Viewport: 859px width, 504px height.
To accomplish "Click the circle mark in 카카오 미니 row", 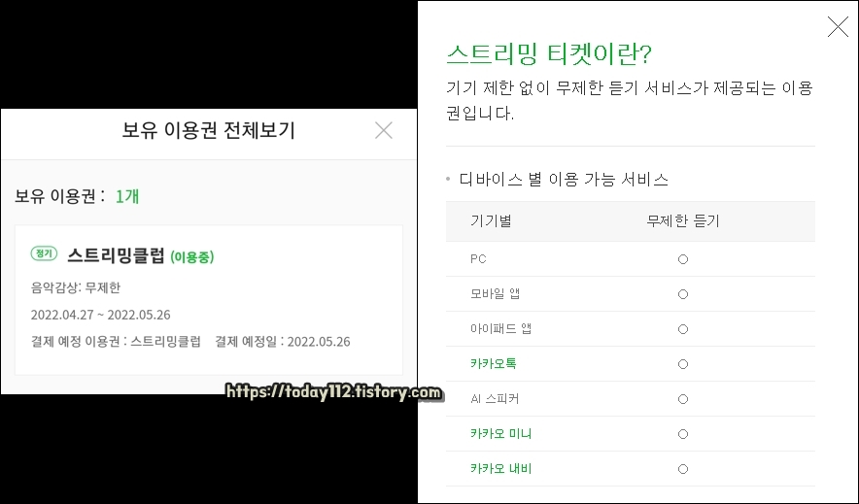I will 682,434.
